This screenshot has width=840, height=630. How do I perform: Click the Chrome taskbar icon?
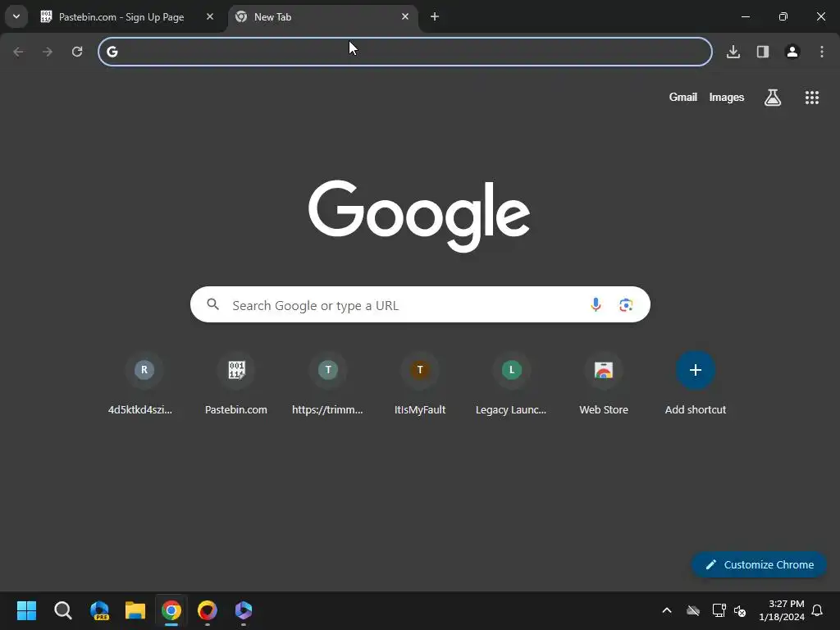point(171,610)
